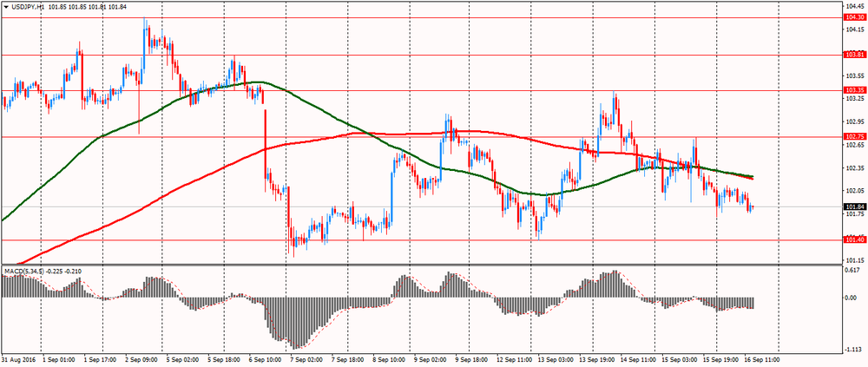The width and height of the screenshot is (868, 367).
Task: Click the 14 Sep 11:00 time label
Action: point(637,359)
